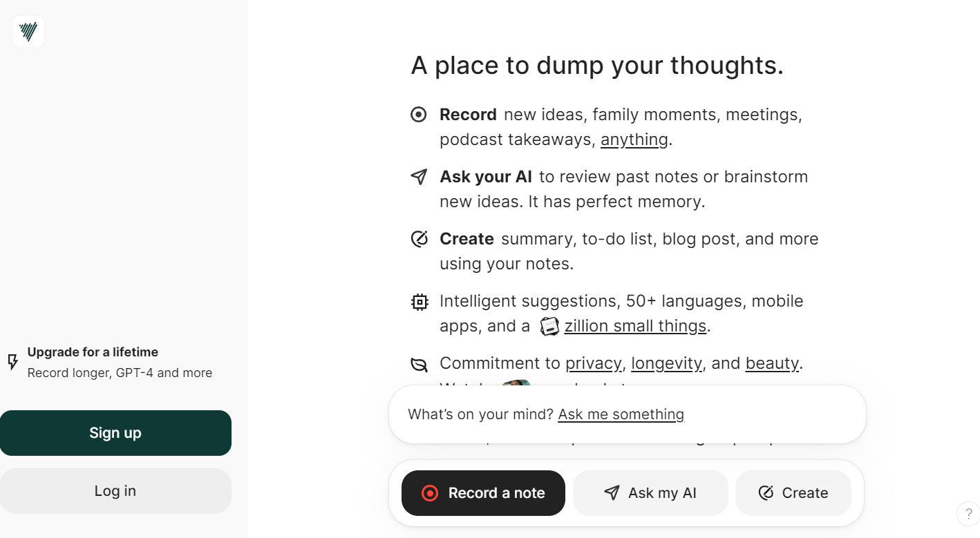This screenshot has width=980, height=538.
Task: Open the help question mark icon
Action: pos(968,514)
